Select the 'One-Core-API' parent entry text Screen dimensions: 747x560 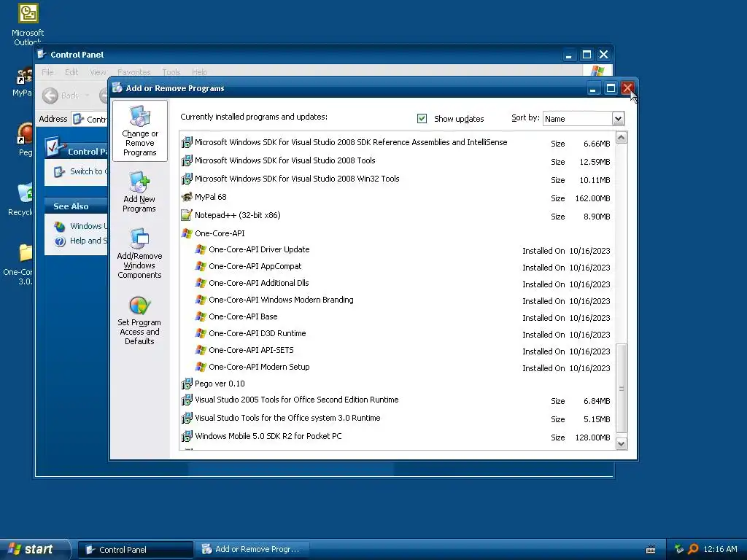click(x=220, y=233)
